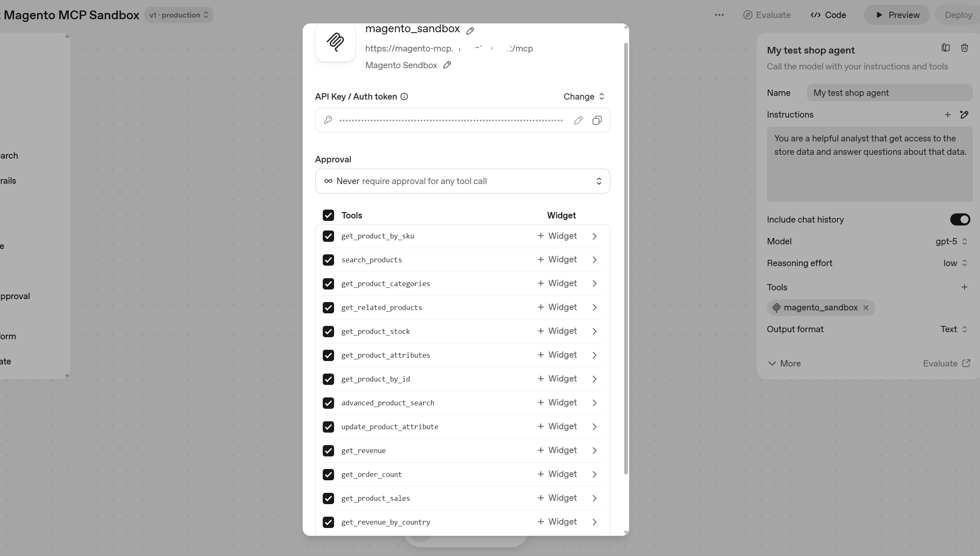Change the gpt-5 model selection

(x=951, y=241)
